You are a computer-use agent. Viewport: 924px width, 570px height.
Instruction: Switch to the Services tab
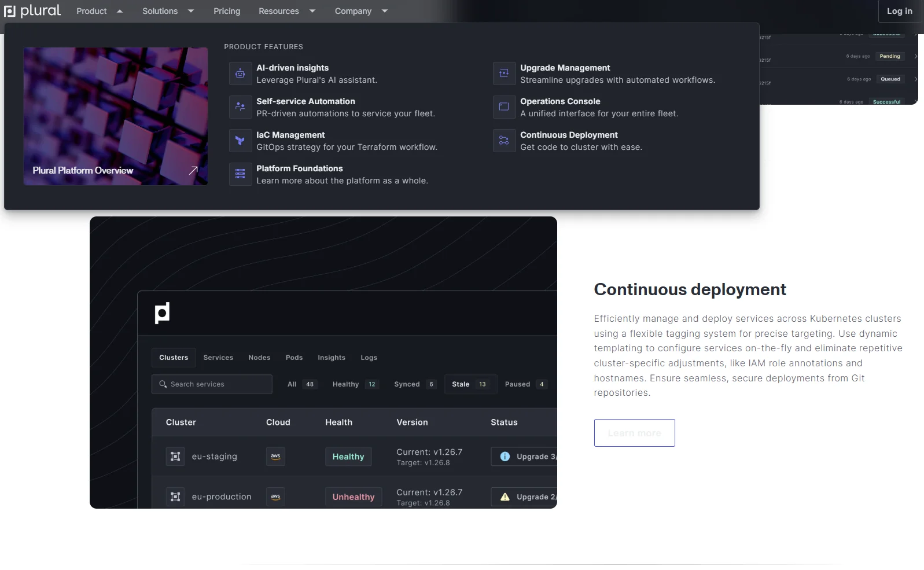point(218,358)
